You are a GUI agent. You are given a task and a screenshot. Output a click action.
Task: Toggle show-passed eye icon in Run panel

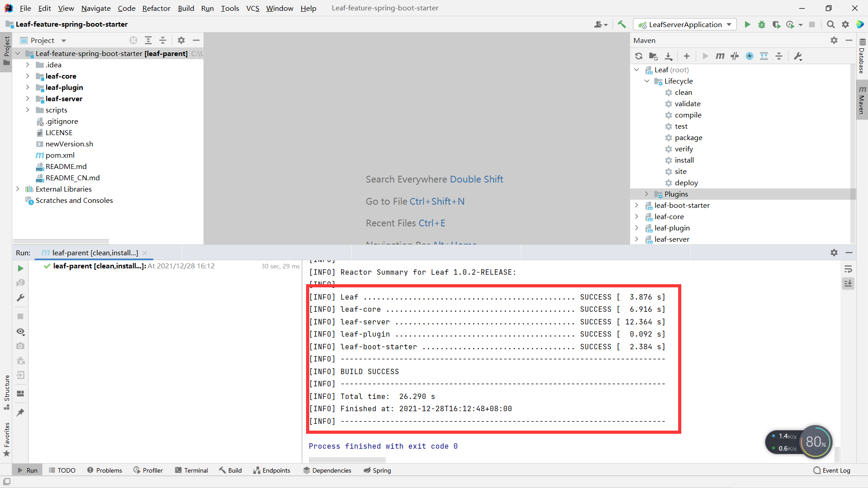coord(20,332)
